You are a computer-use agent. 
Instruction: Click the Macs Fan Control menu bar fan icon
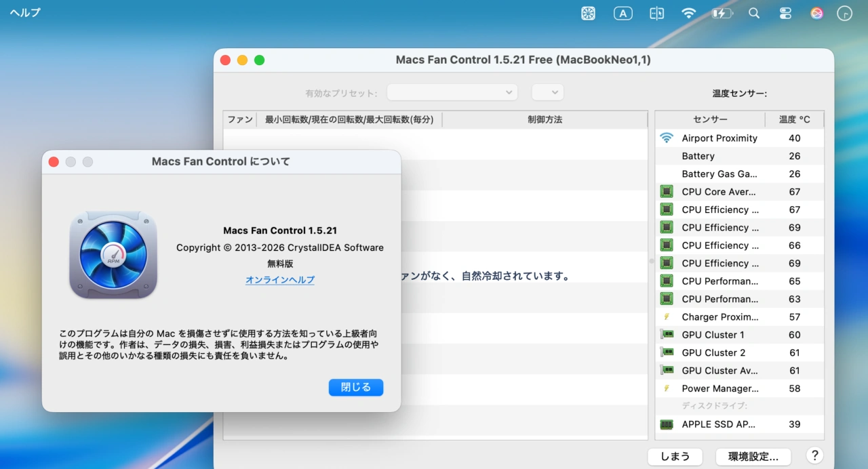pos(588,14)
